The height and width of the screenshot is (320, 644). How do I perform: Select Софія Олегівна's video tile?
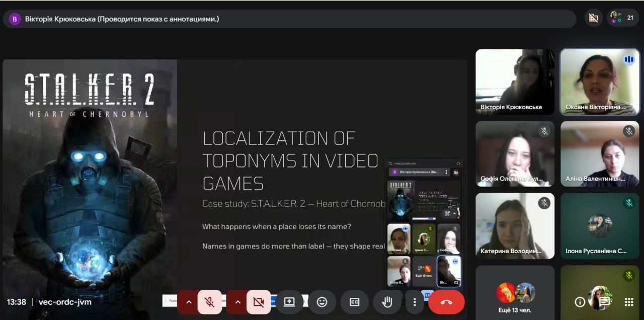tap(515, 153)
